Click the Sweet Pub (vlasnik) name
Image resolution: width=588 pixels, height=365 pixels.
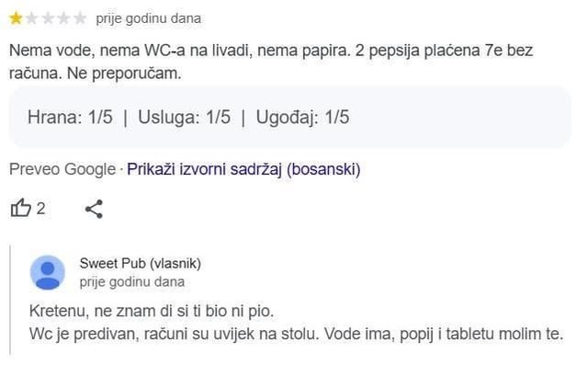[x=141, y=263]
